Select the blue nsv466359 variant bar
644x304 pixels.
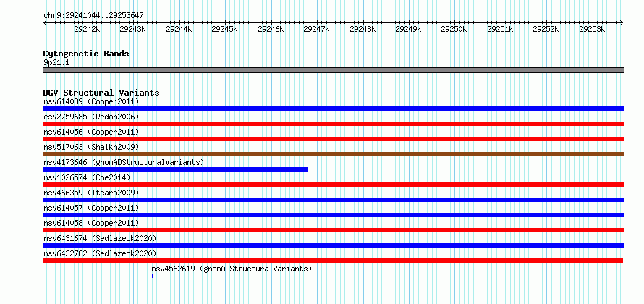334,200
